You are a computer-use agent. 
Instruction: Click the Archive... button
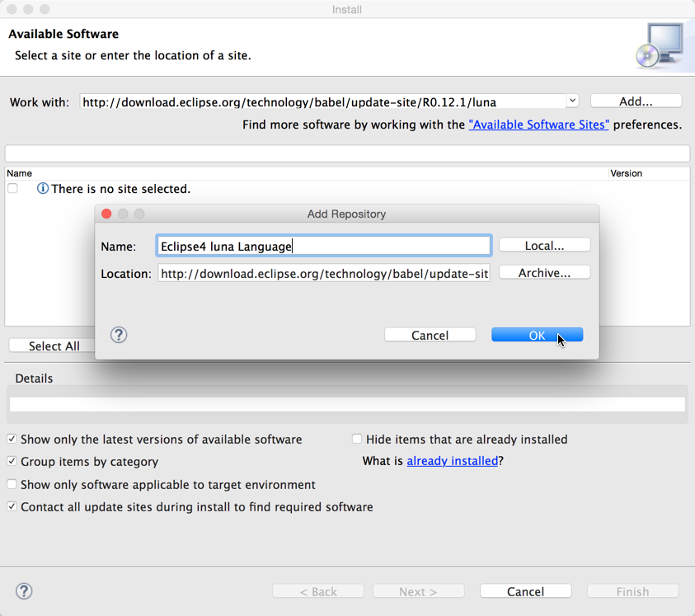point(544,273)
